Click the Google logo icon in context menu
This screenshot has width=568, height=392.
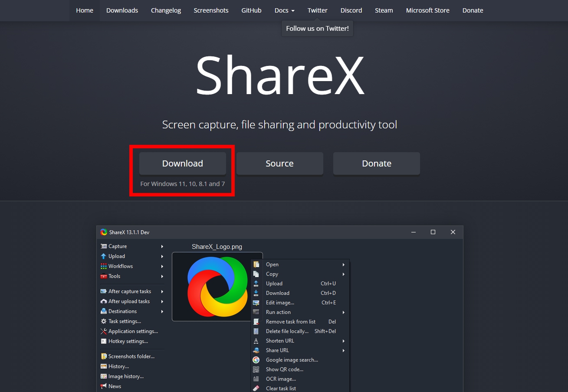point(256,360)
